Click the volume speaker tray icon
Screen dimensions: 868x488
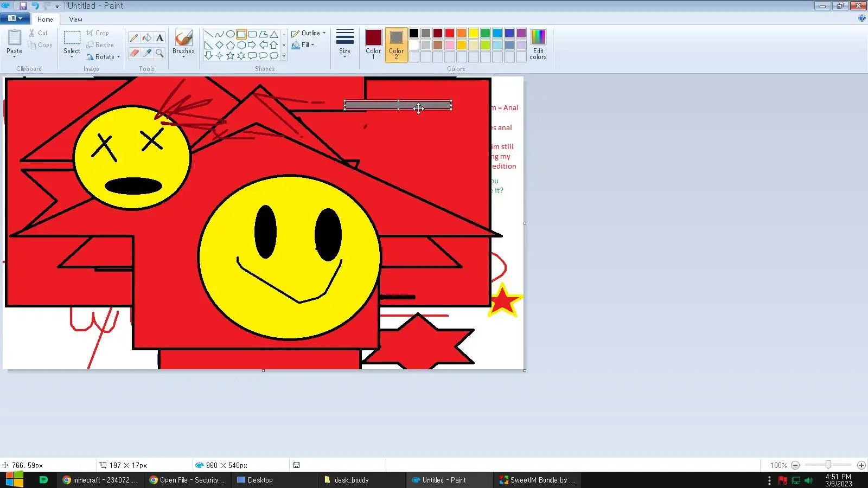pyautogui.click(x=808, y=480)
